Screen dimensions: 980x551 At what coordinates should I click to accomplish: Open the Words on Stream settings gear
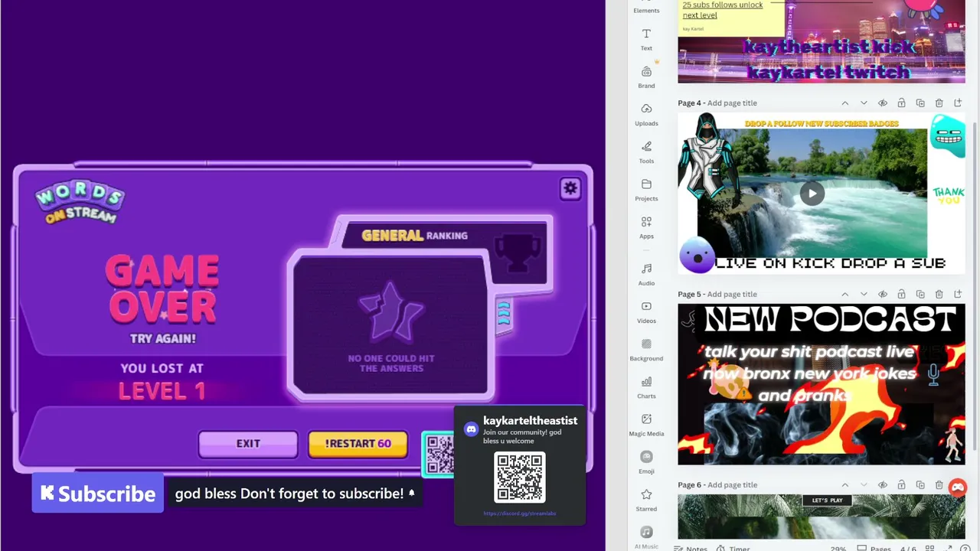pyautogui.click(x=570, y=188)
